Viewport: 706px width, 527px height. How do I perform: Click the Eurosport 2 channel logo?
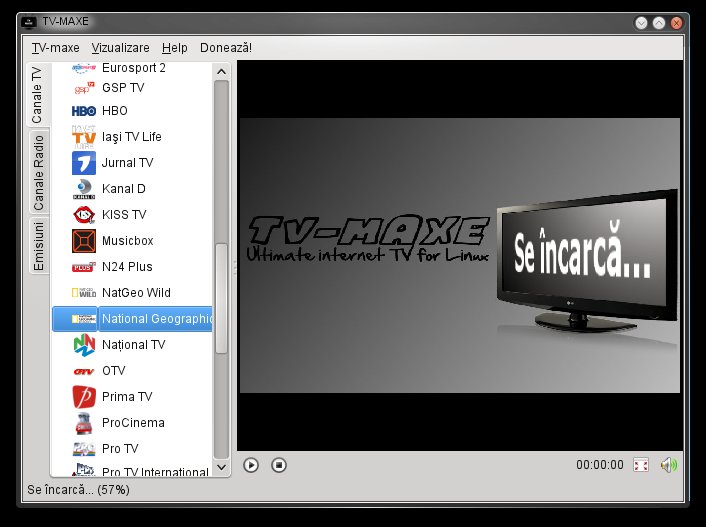(x=84, y=68)
